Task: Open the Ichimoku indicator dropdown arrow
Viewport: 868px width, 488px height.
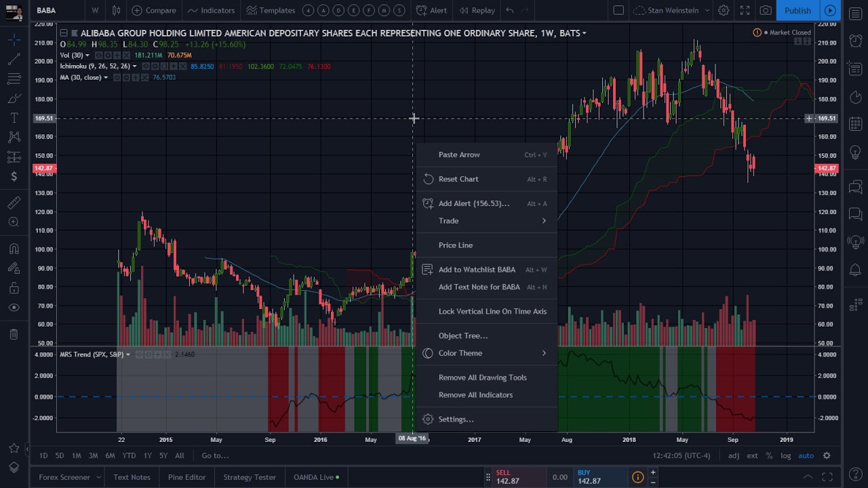Action: [134, 66]
